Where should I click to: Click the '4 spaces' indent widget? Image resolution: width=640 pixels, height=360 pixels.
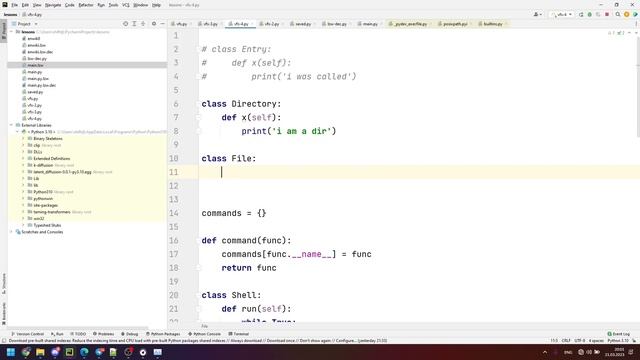click(596, 340)
